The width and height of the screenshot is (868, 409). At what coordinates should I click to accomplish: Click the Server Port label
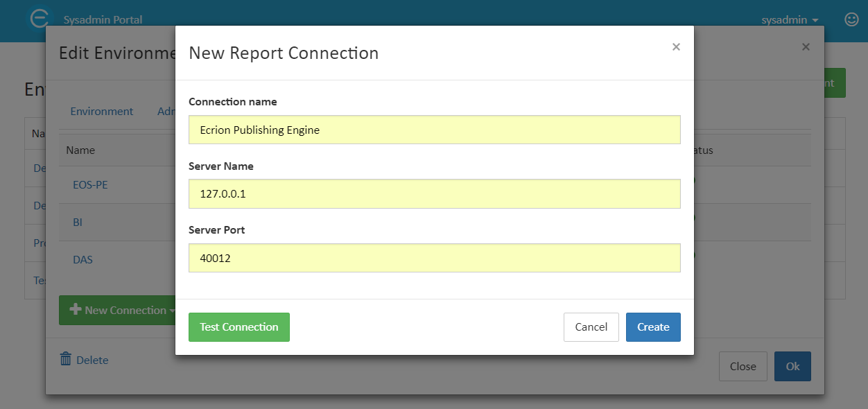pos(216,230)
